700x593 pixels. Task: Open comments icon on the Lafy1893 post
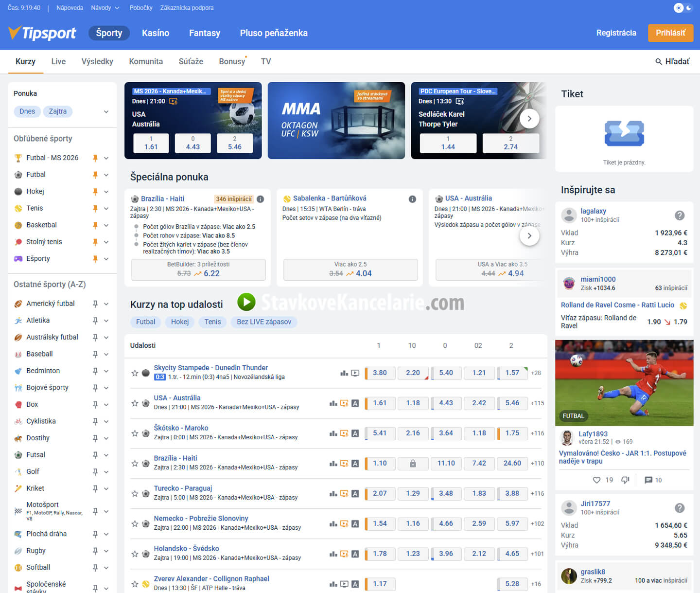click(x=648, y=480)
